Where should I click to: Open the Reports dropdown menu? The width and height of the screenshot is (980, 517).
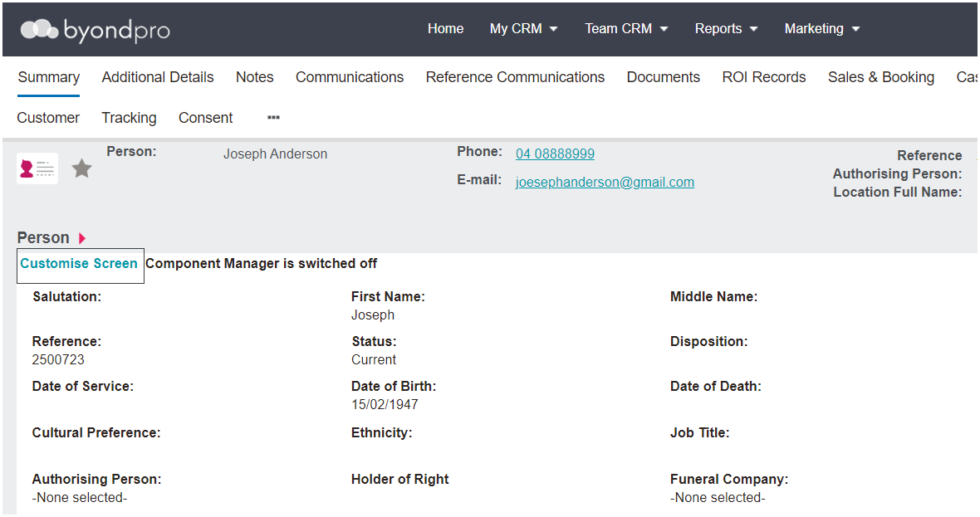click(726, 29)
